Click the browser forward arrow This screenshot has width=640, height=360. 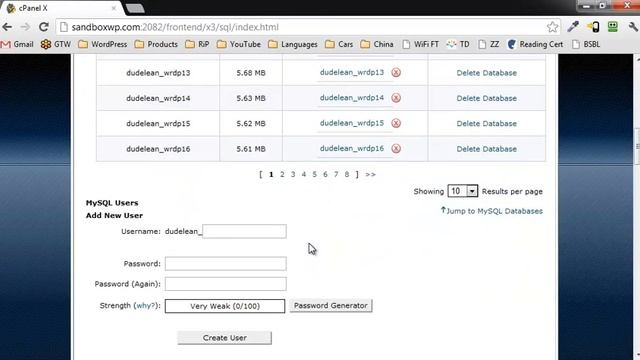[25, 27]
